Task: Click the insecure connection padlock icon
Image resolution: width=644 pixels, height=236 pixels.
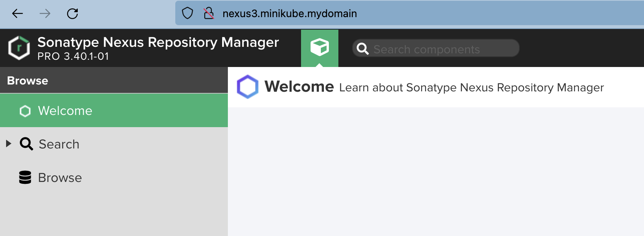Action: coord(208,13)
